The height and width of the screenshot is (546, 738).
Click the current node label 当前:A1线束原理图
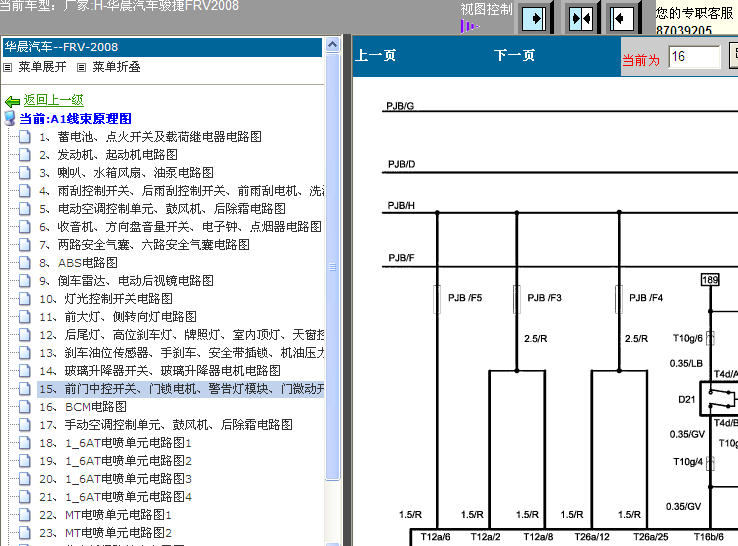coord(75,119)
